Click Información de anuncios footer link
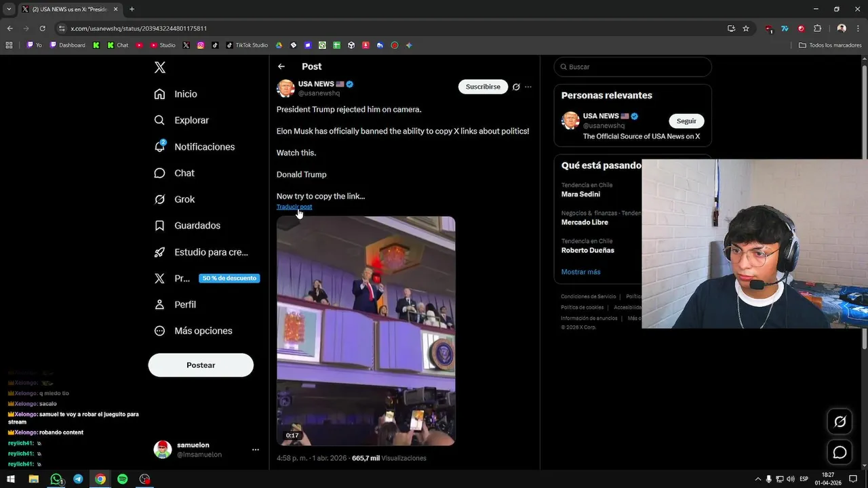 click(x=589, y=318)
